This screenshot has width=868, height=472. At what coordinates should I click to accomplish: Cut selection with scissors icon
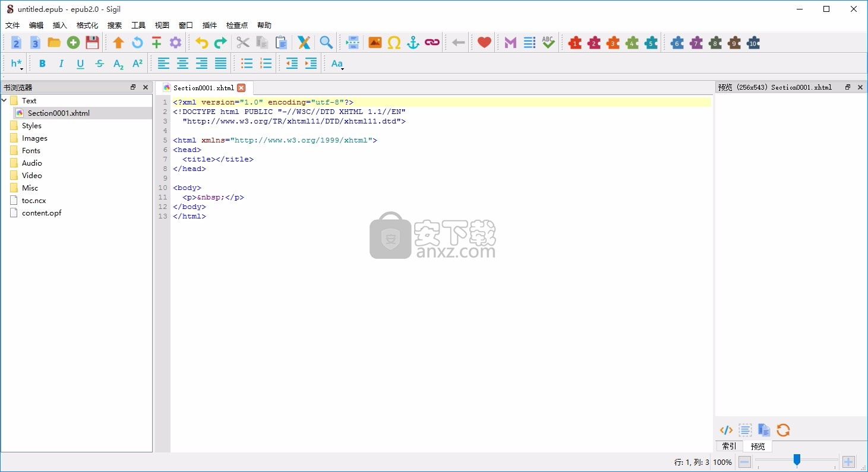point(242,43)
